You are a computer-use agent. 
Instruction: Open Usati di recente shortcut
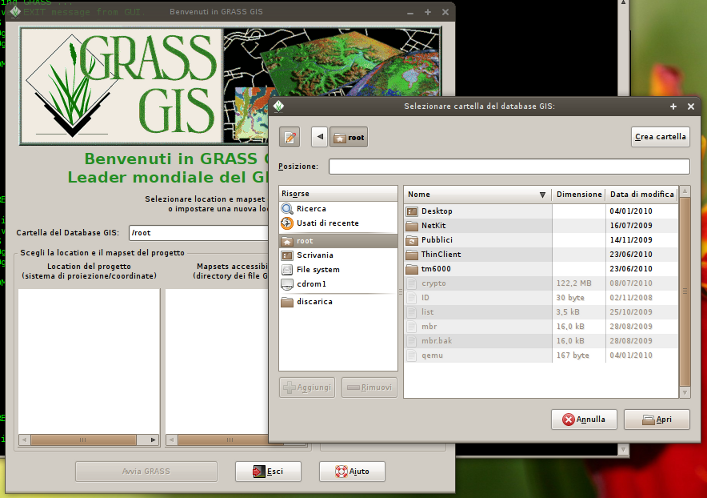click(338, 223)
